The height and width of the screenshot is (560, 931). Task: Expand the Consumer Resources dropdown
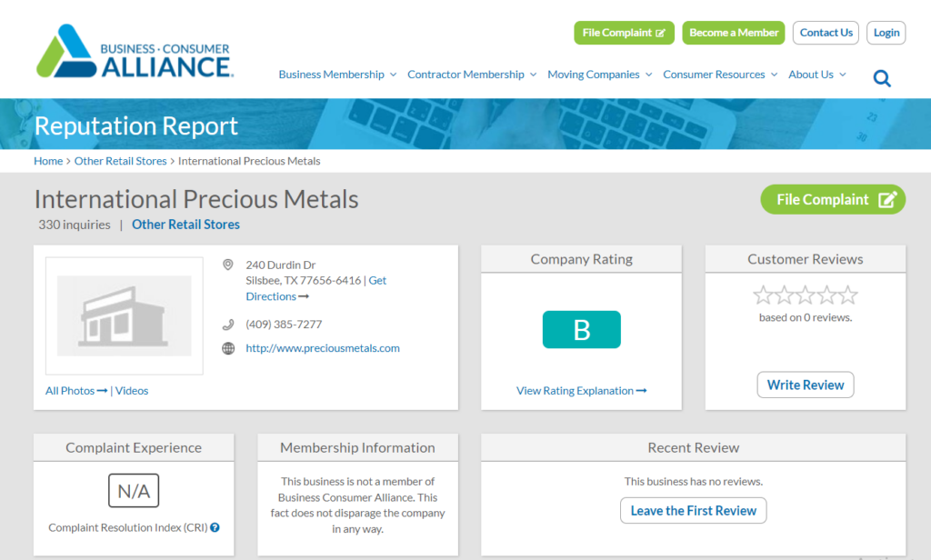tap(720, 75)
